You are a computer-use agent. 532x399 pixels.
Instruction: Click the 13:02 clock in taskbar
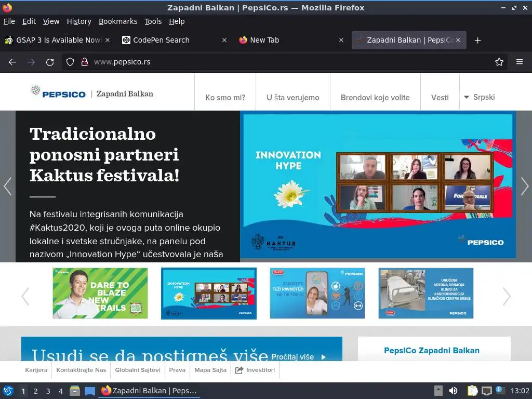tap(520, 391)
